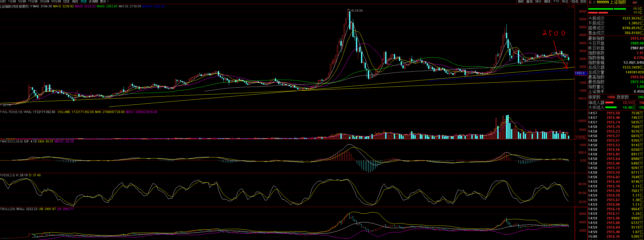
Task: Select the 60分钟 timeframe
Action: (56, 2)
